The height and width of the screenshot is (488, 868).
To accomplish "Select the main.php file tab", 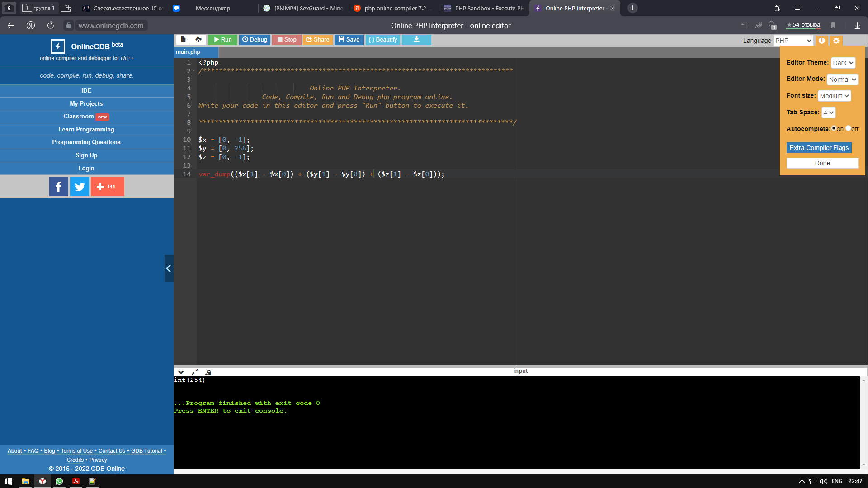I will (x=188, y=52).
